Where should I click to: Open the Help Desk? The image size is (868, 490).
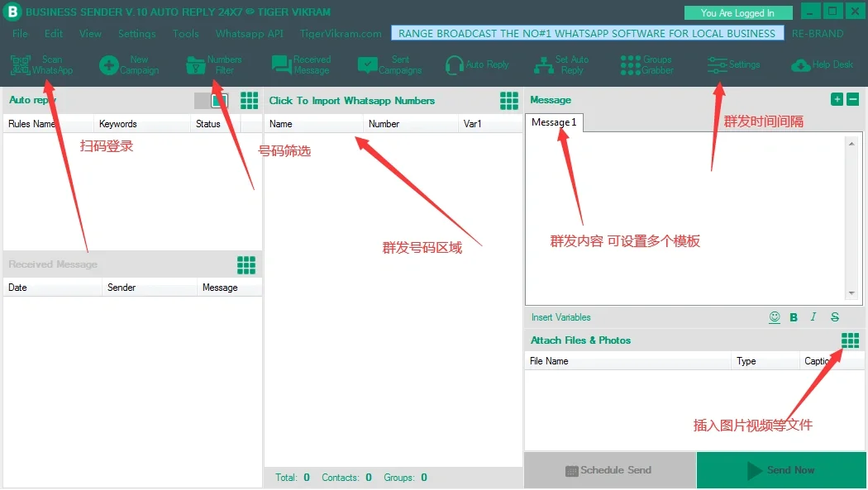coord(822,64)
